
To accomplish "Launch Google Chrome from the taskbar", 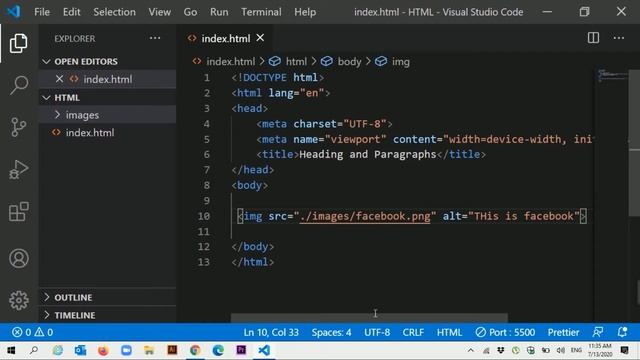I will (195, 350).
